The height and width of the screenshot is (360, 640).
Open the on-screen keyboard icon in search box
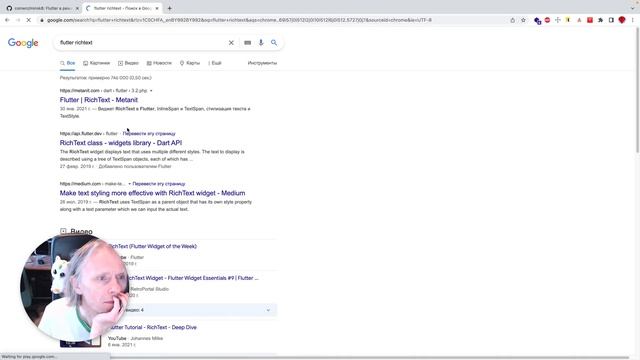point(247,42)
